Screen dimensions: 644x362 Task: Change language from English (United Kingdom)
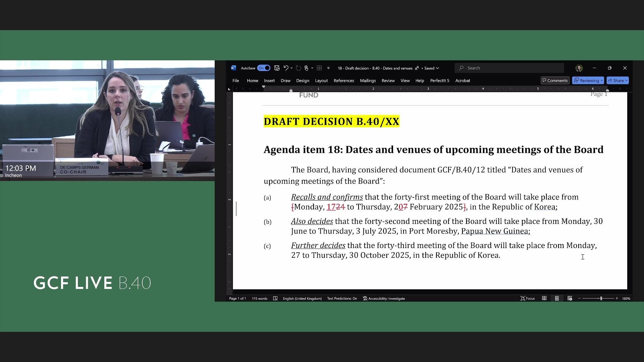point(302,299)
